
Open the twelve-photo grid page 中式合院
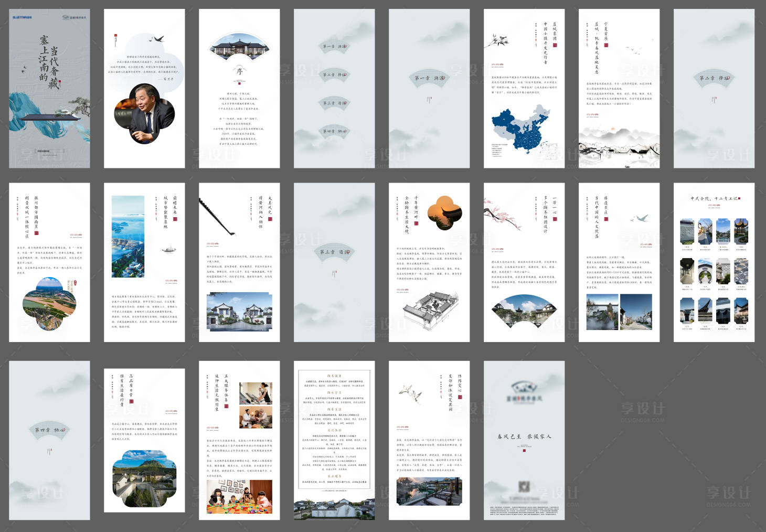point(714,262)
